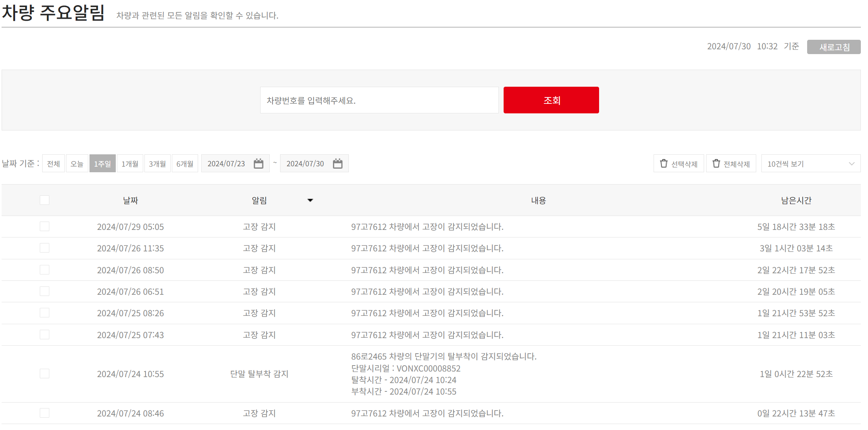The width and height of the screenshot is (868, 430).
Task: Open the end date calendar icon
Action: [338, 163]
